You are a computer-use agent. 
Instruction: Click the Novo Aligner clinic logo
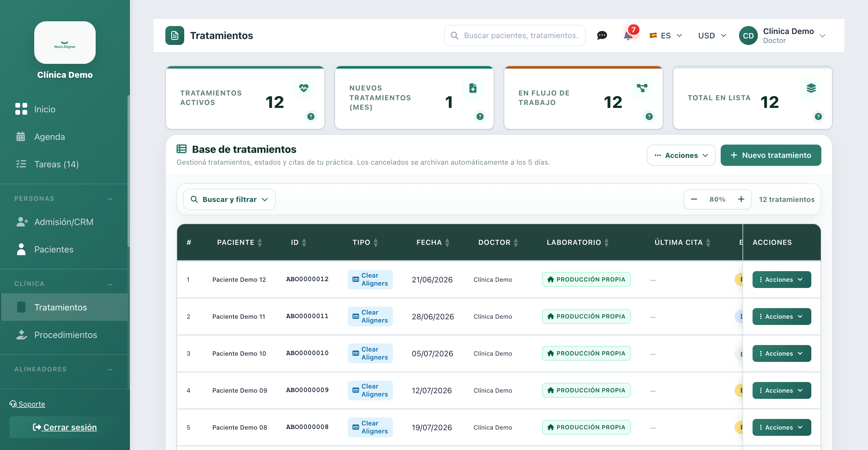(65, 43)
